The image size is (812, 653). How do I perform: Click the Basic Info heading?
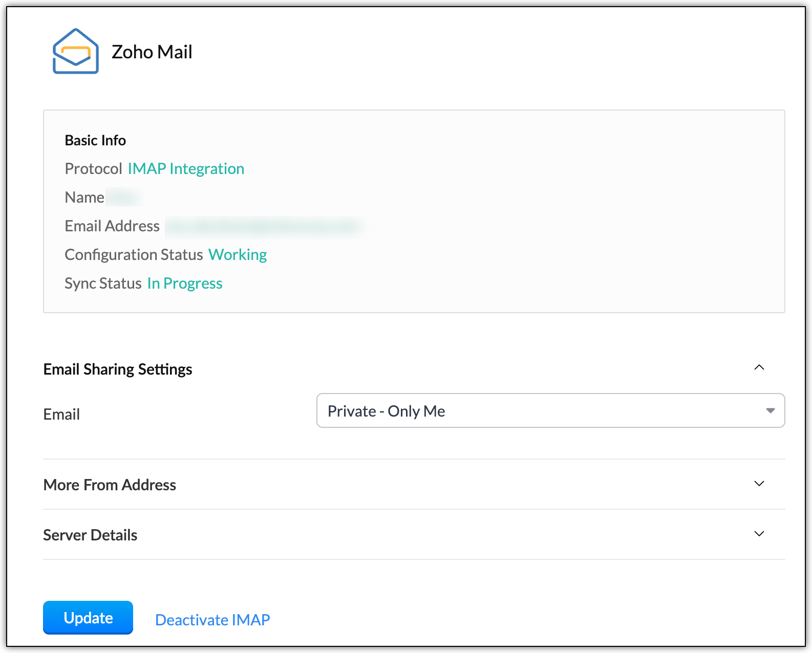[95, 140]
